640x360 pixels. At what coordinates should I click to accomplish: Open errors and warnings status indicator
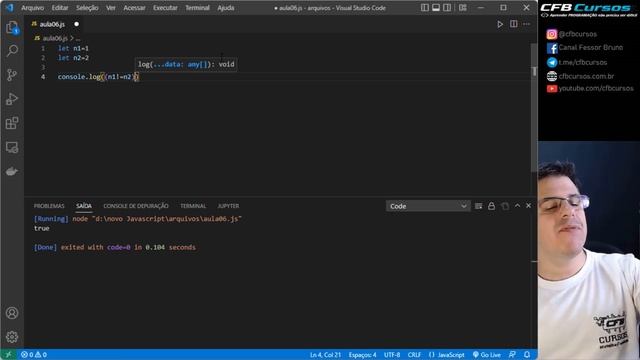tap(34, 355)
